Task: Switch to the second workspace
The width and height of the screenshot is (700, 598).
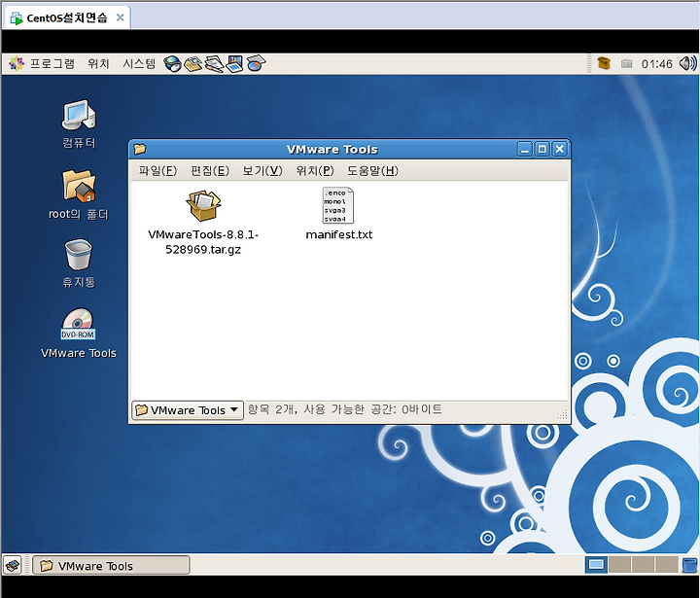Action: pyautogui.click(x=619, y=565)
